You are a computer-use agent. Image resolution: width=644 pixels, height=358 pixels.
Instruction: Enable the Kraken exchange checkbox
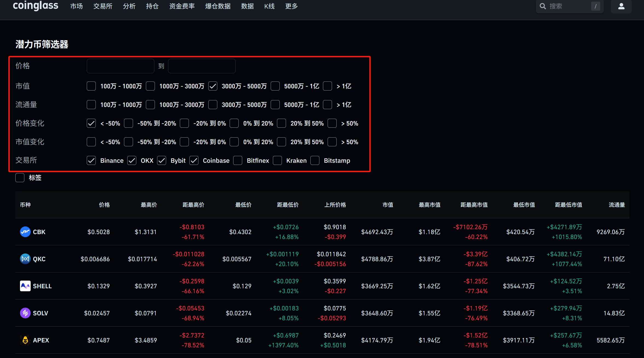277,161
